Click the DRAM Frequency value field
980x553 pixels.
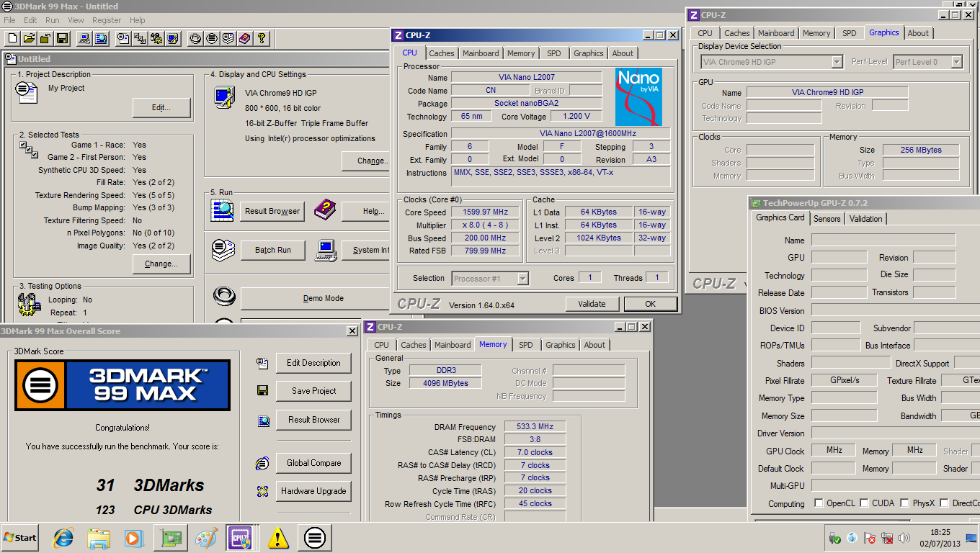(x=535, y=427)
